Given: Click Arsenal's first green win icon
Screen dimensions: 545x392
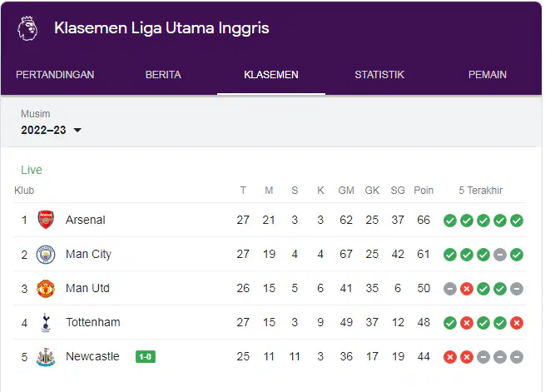Looking at the screenshot, I should pyautogui.click(x=450, y=221).
